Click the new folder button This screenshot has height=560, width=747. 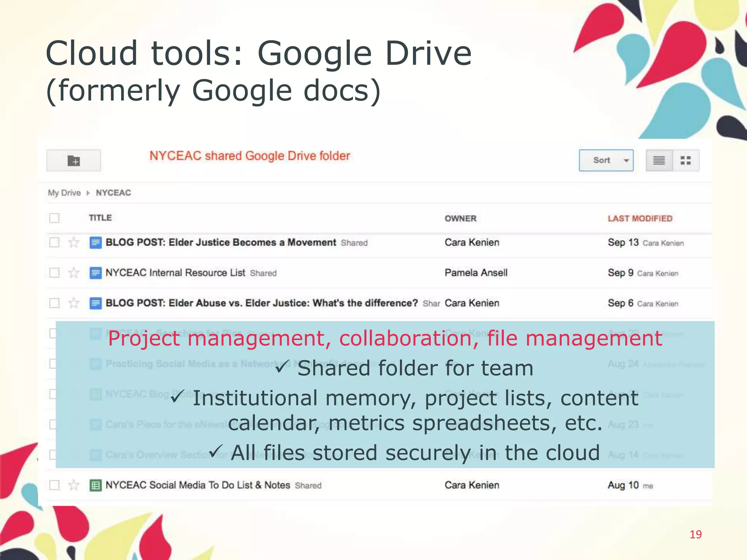(73, 160)
